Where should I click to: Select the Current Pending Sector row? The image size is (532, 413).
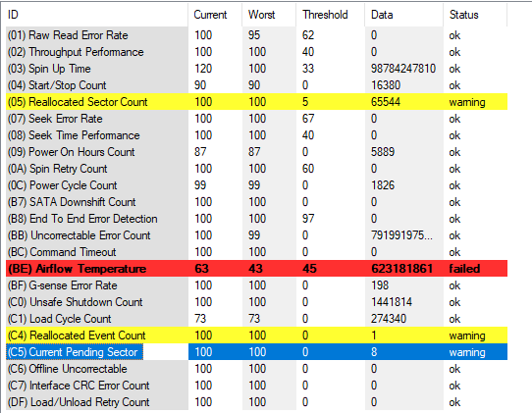click(x=256, y=352)
